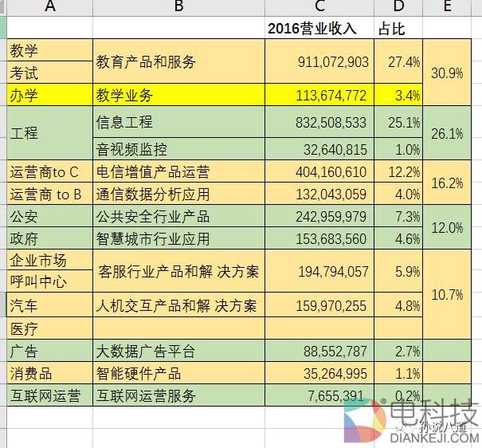482x448 pixels.
Task: Select column A header
Action: 49,7
